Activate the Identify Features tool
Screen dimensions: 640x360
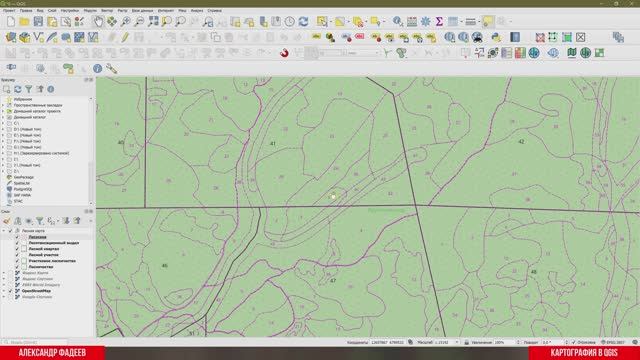click(398, 22)
